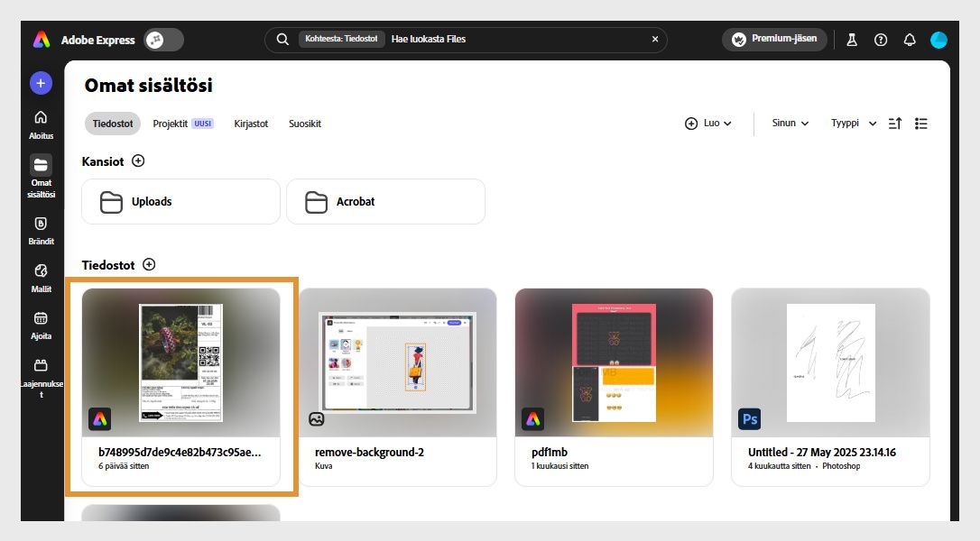This screenshot has height=541, width=980.
Task: Switch to the Kirjastot tab
Action: point(251,124)
